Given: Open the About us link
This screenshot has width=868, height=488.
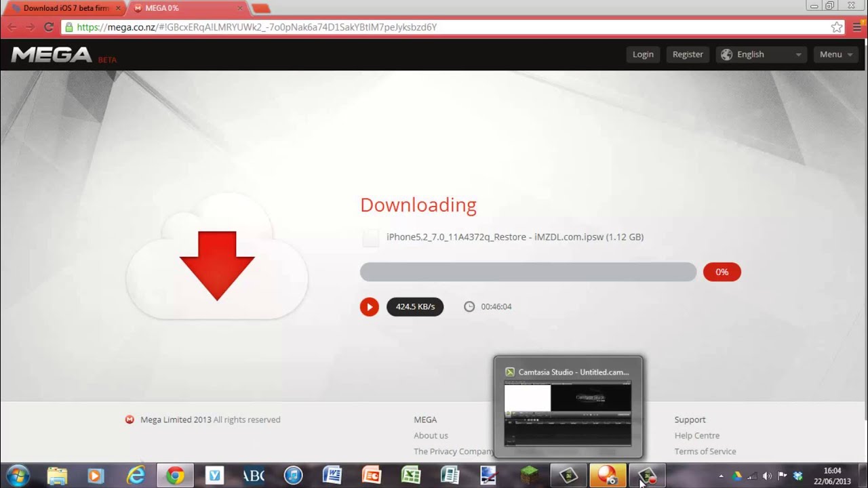Looking at the screenshot, I should (431, 435).
